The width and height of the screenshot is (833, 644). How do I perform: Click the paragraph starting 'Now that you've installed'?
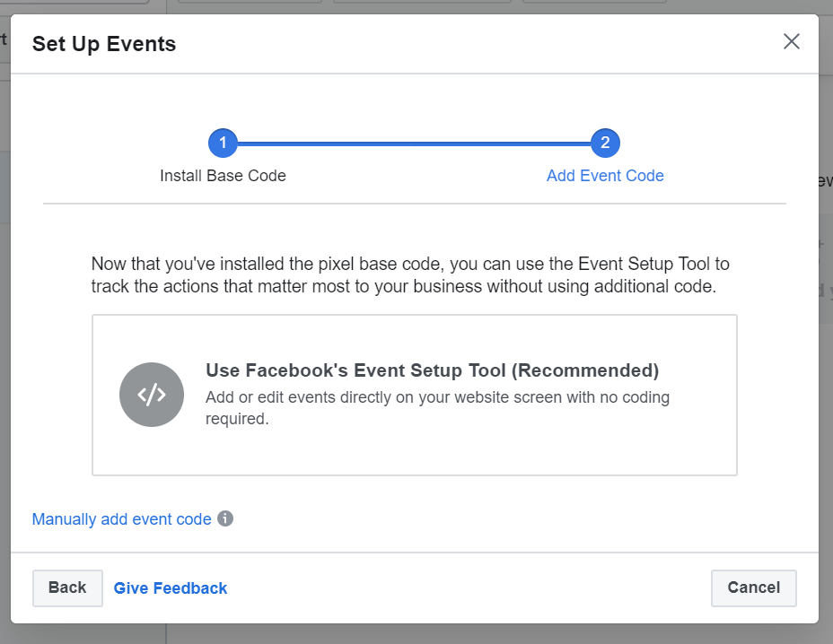410,275
